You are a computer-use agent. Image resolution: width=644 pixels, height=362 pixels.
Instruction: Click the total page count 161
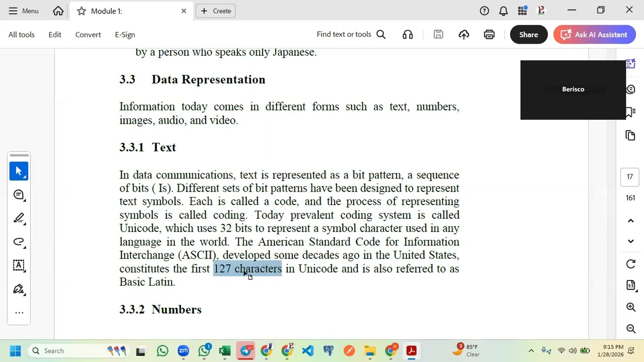(x=630, y=198)
